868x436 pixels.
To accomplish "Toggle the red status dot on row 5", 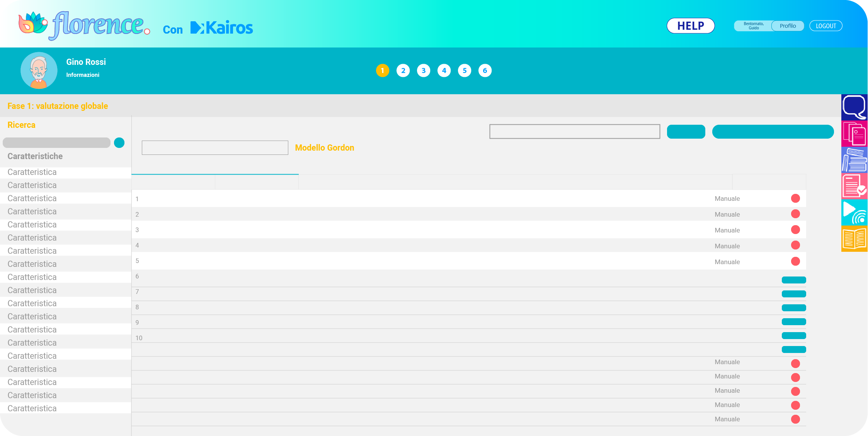I will 795,261.
